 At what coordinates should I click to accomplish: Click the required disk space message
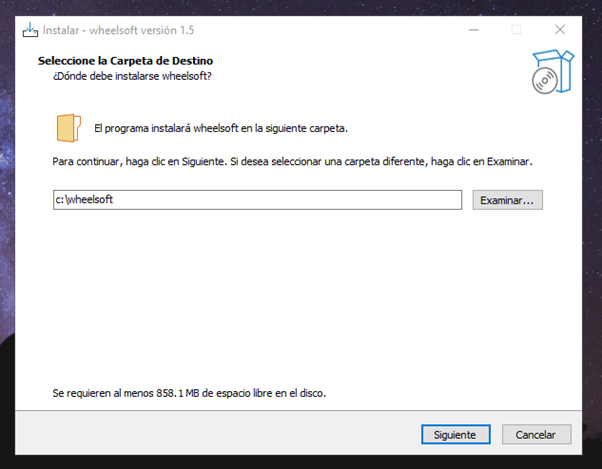[189, 393]
